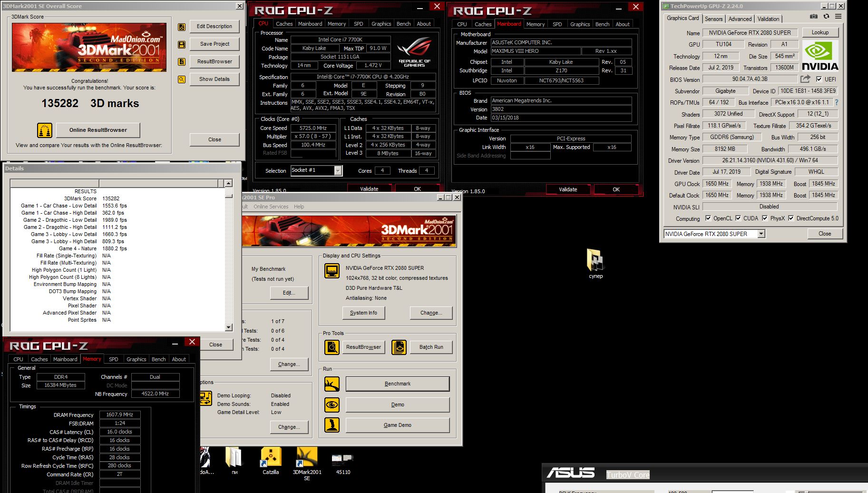Open Online Services menu in 3DMark
Image resolution: width=868 pixels, height=493 pixels.
tap(271, 207)
